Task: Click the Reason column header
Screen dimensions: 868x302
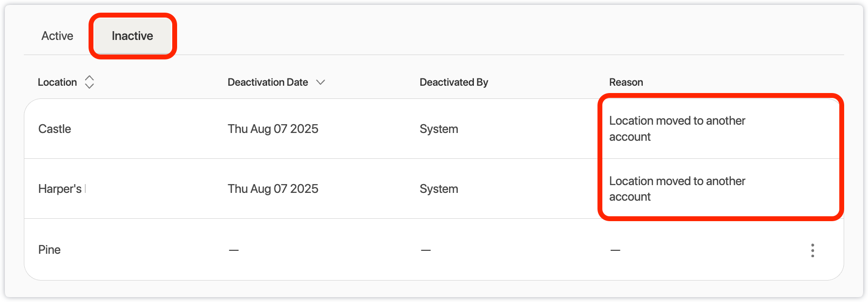Action: click(626, 82)
